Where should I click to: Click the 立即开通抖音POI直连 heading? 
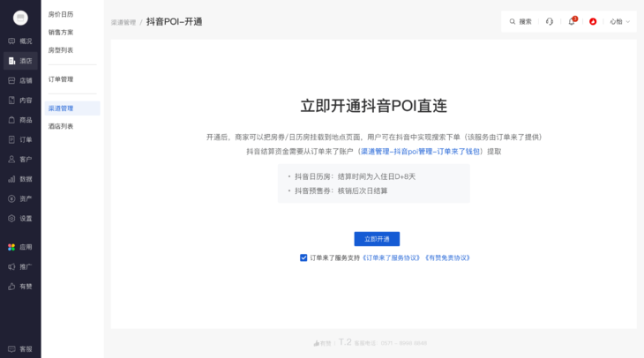click(x=374, y=106)
